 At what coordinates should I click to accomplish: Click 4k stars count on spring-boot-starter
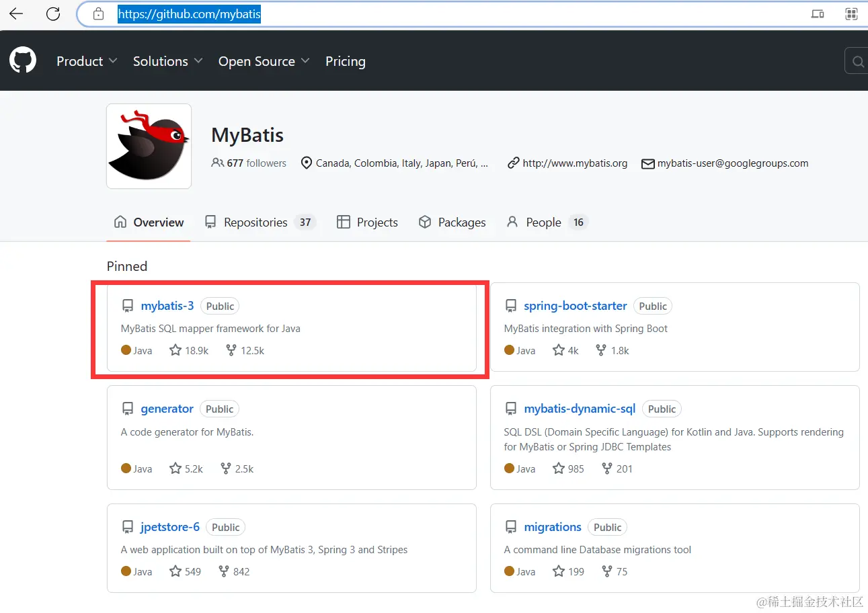pos(574,350)
